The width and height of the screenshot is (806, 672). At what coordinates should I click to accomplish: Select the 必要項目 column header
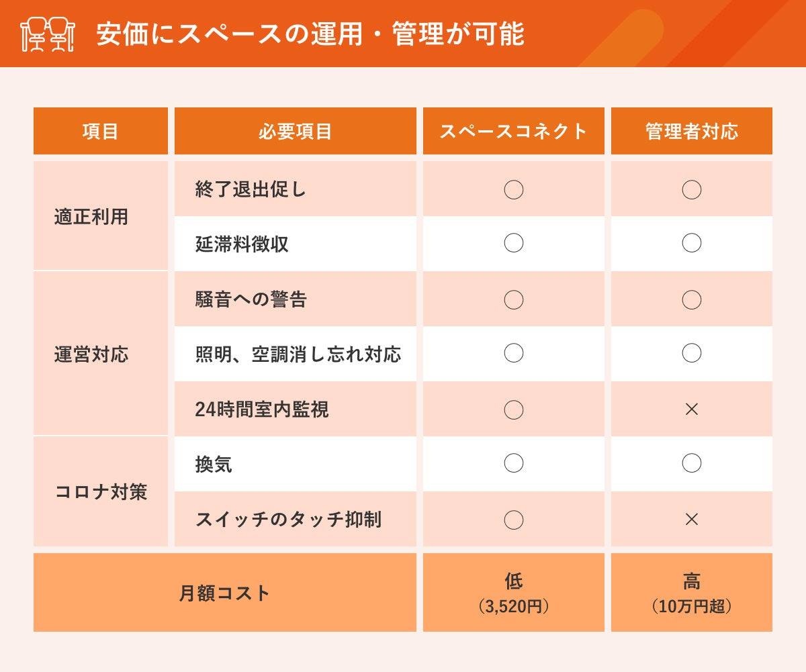pyautogui.click(x=295, y=131)
